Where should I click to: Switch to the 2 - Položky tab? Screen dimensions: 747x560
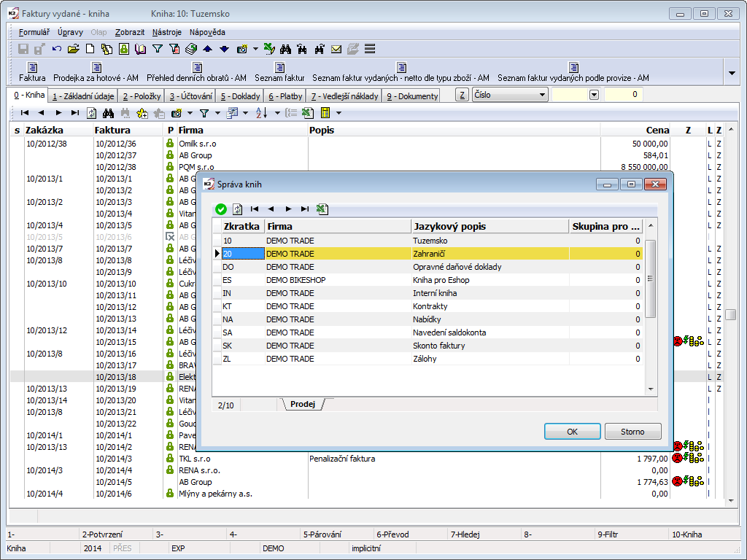pos(141,96)
